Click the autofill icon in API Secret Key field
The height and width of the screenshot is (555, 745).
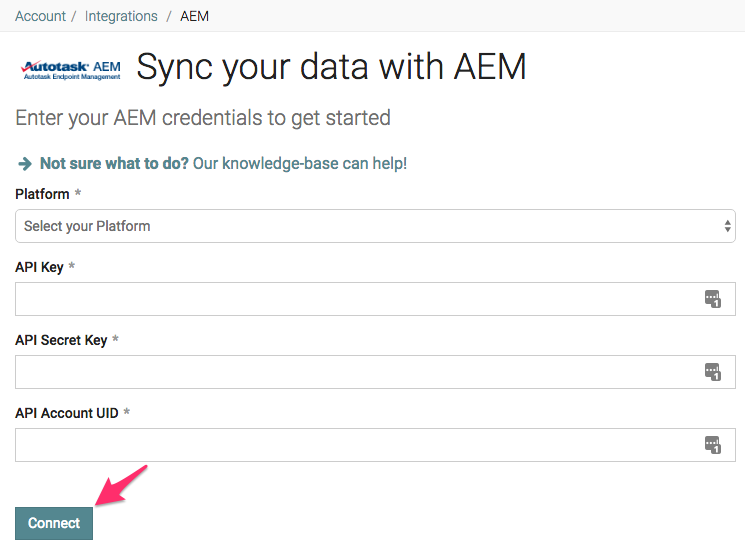coord(712,372)
